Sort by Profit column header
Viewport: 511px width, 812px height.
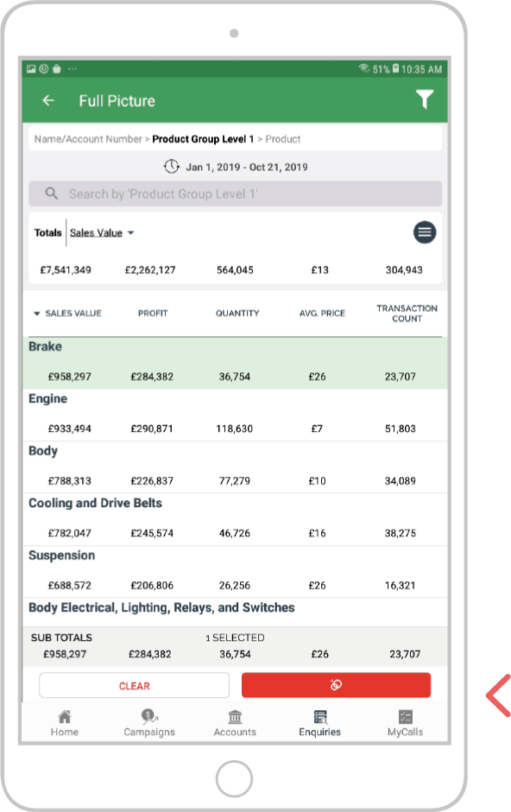pyautogui.click(x=153, y=314)
